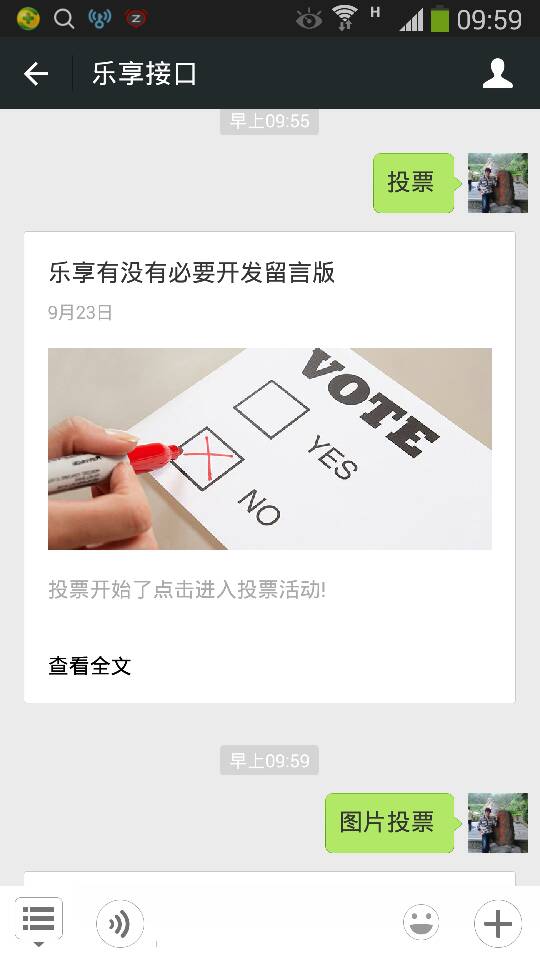Tap the VOTE ballot image

coord(269,449)
